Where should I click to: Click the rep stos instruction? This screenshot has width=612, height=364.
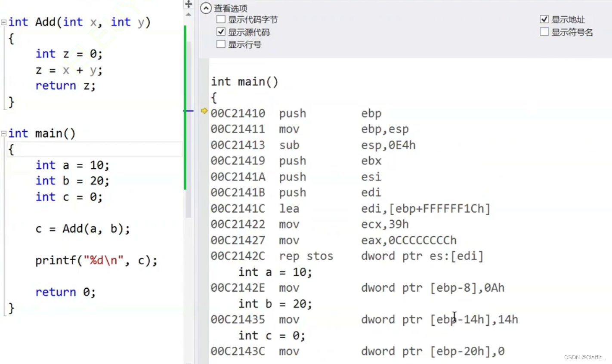pos(306,256)
